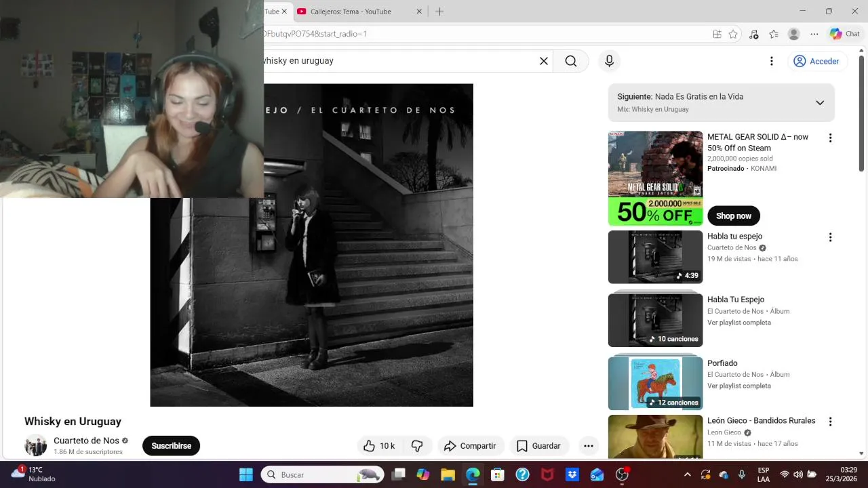Viewport: 868px width, 488px height.
Task: Open the Edge profile avatar
Action: pyautogui.click(x=794, y=34)
